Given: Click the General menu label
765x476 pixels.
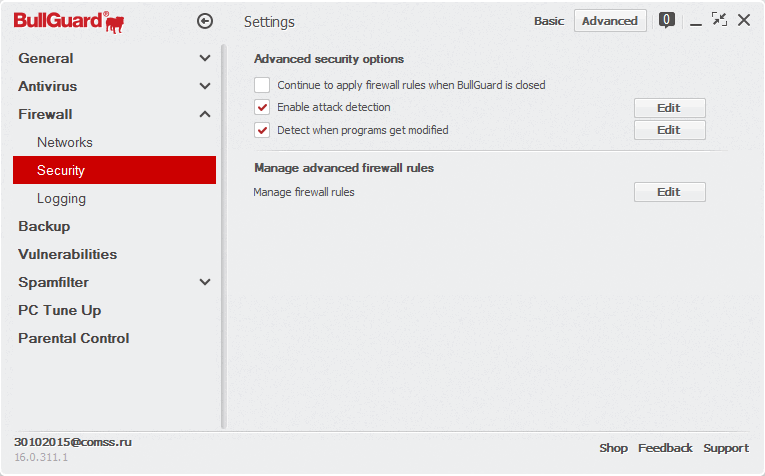Looking at the screenshot, I should click(46, 58).
